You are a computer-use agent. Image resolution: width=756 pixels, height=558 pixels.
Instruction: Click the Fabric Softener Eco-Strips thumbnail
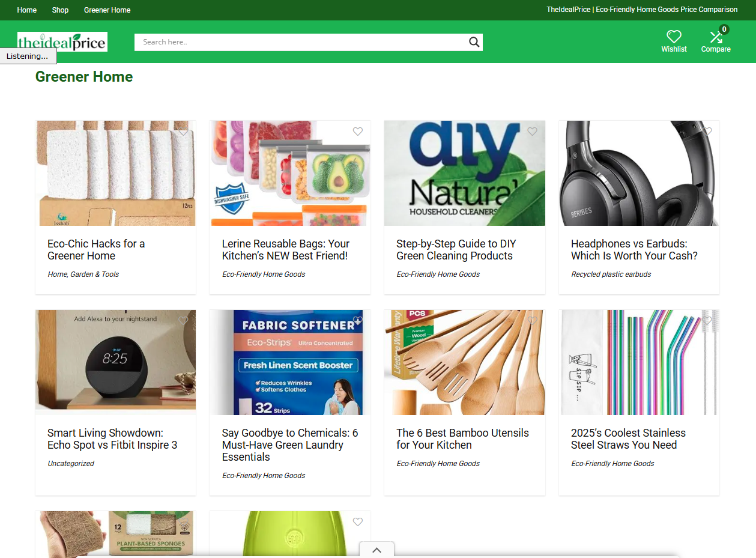click(290, 362)
